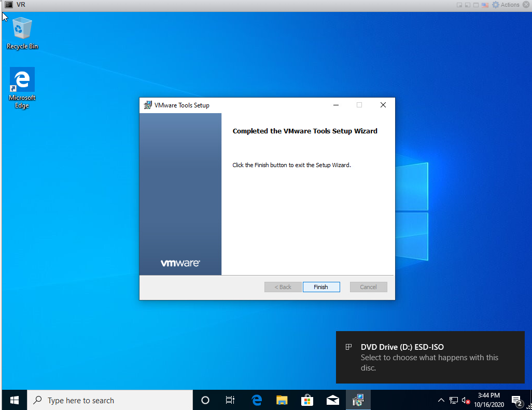The image size is (532, 410).
Task: Minimize the VMware Tools Setup window
Action: click(336, 105)
